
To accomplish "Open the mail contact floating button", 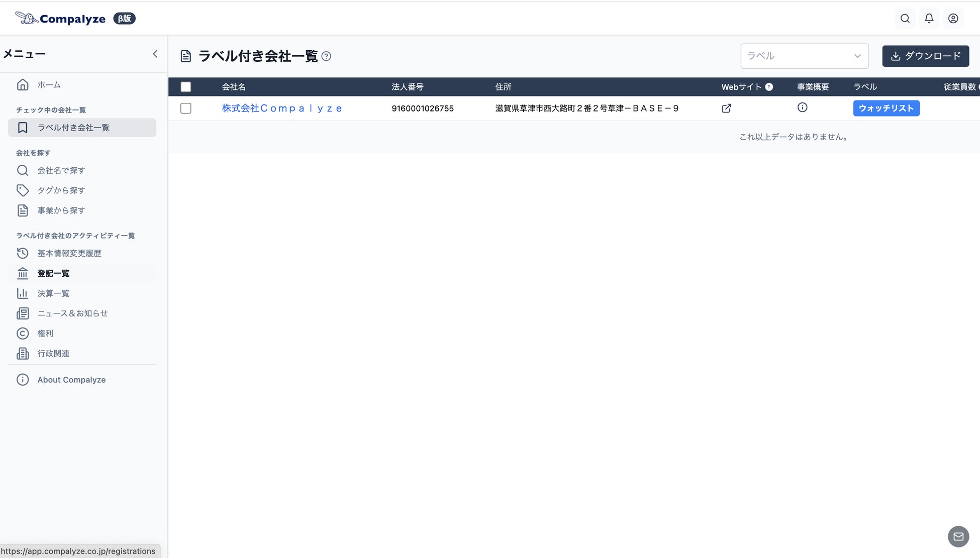I will pos(958,536).
